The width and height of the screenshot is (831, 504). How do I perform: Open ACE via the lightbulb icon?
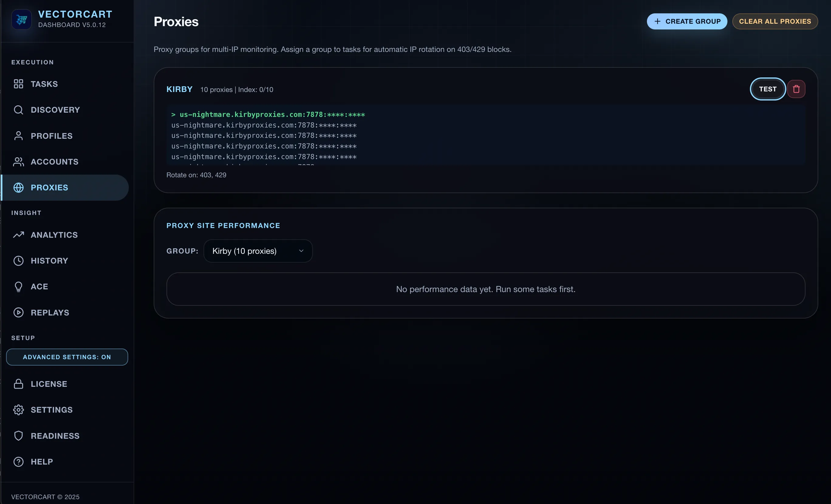pyautogui.click(x=18, y=286)
